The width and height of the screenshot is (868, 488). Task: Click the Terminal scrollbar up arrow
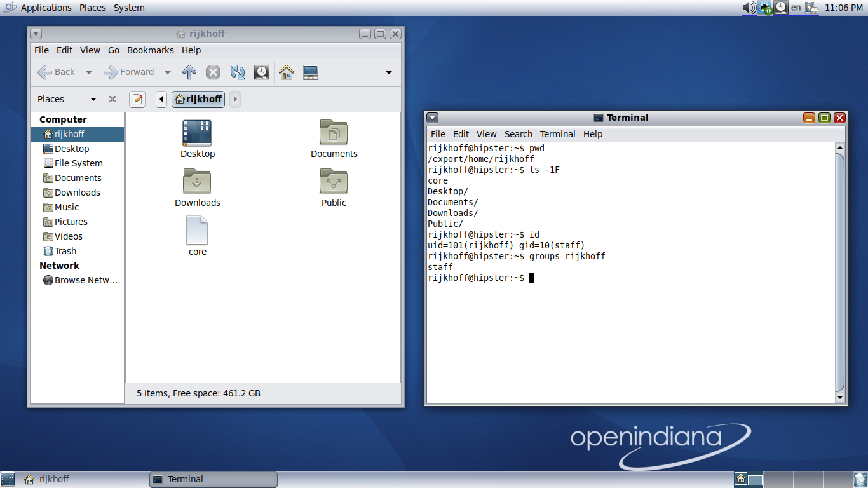coord(840,148)
